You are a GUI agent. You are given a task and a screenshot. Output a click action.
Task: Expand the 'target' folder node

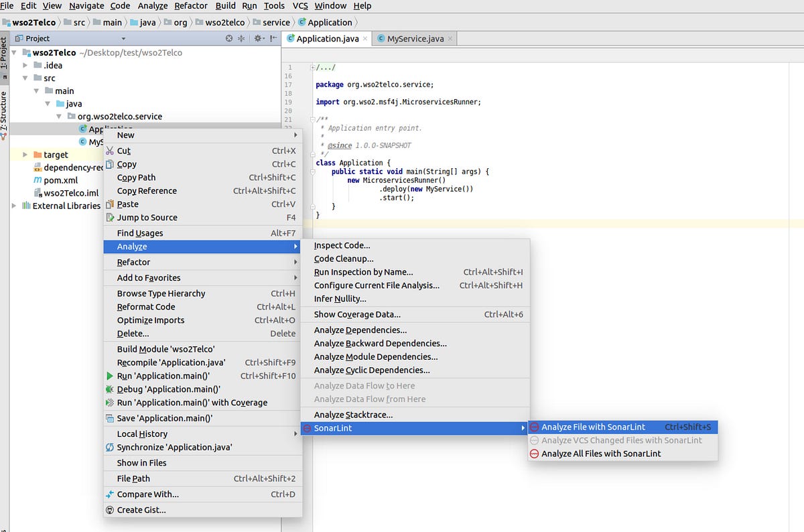coord(25,154)
